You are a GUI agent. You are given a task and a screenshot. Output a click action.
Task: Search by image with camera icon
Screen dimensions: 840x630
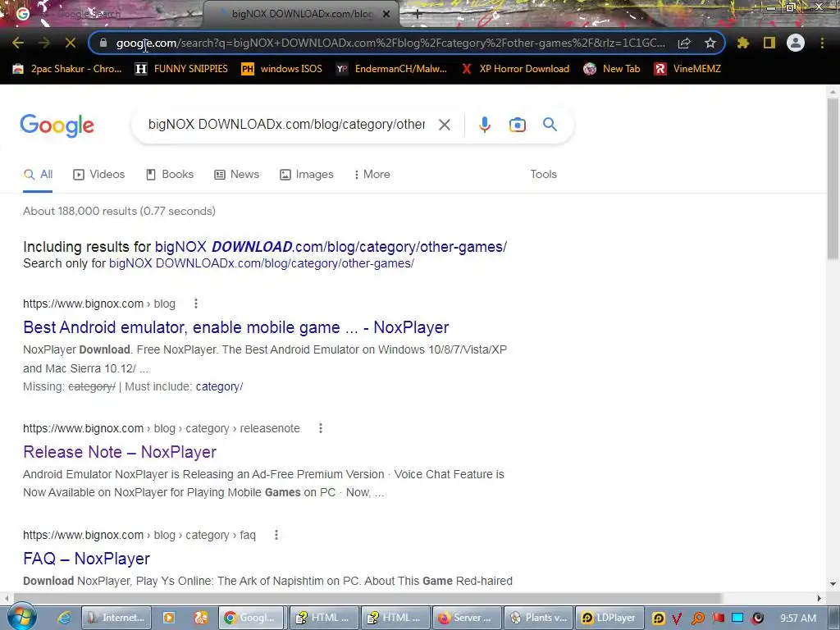point(517,125)
